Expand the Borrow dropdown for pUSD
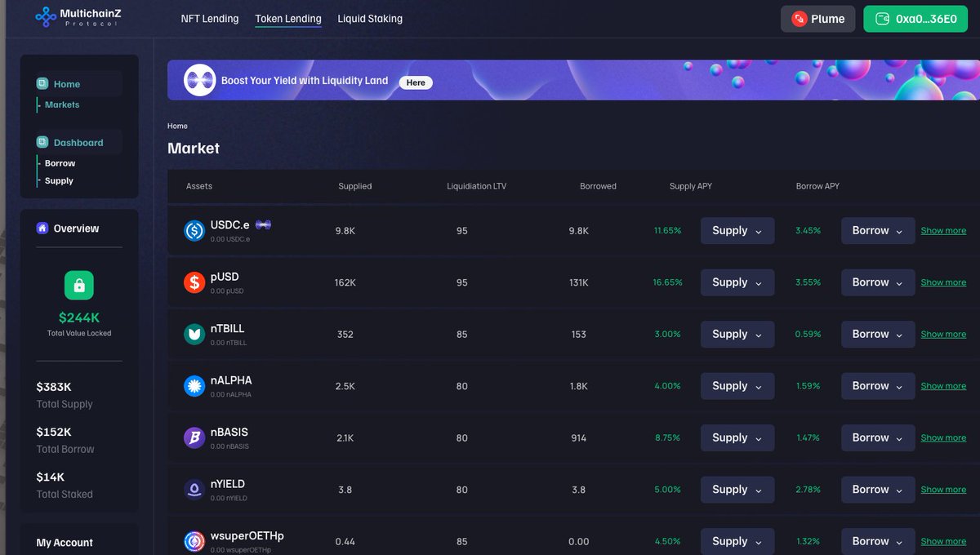The height and width of the screenshot is (555, 980). tap(878, 282)
